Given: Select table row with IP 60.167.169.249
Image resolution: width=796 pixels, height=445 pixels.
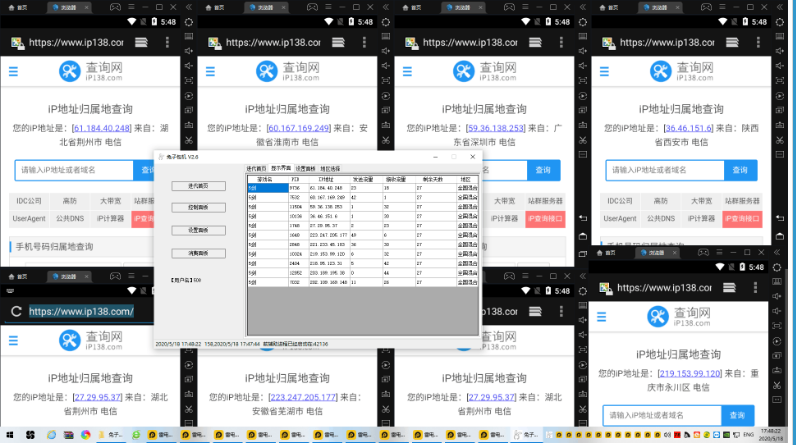Looking at the screenshot, I should pos(362,197).
